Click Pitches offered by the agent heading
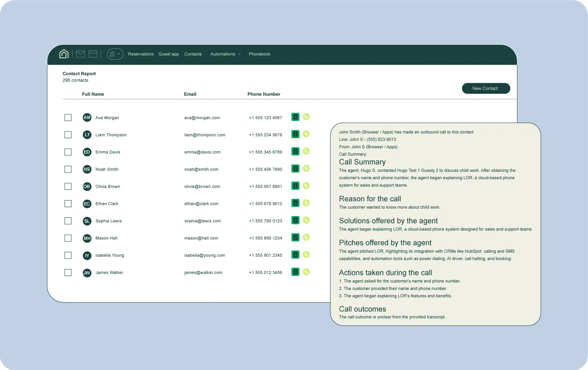The width and height of the screenshot is (588, 370). (x=385, y=243)
